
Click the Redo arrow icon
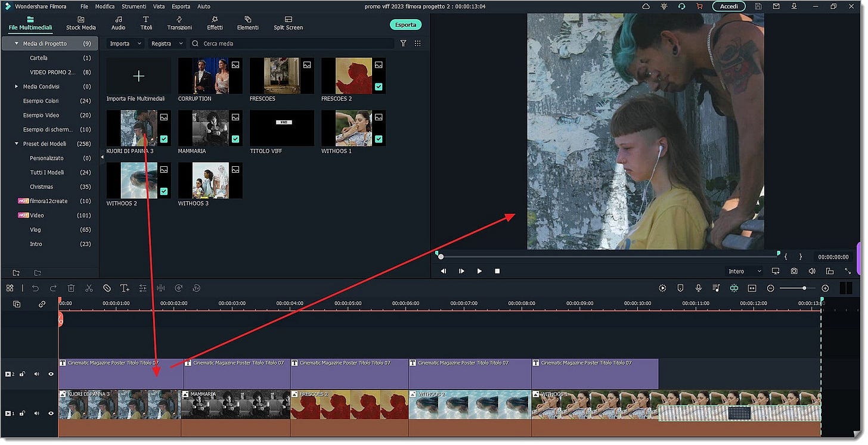(x=53, y=288)
